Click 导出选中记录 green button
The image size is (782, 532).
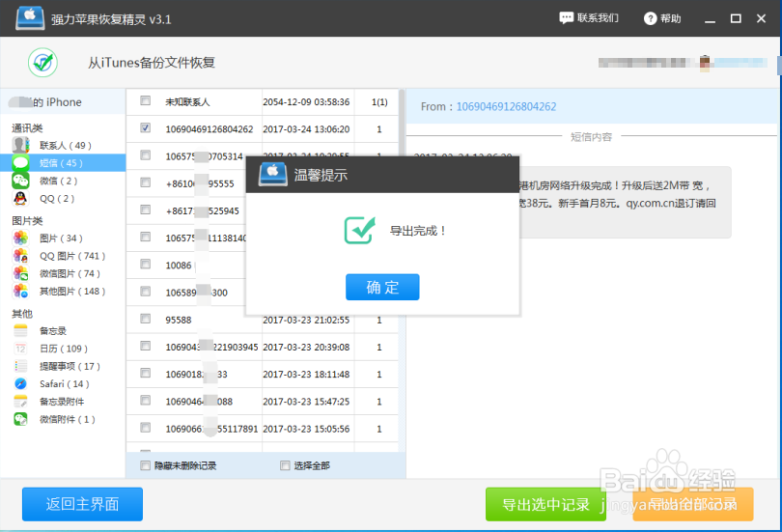click(545, 504)
